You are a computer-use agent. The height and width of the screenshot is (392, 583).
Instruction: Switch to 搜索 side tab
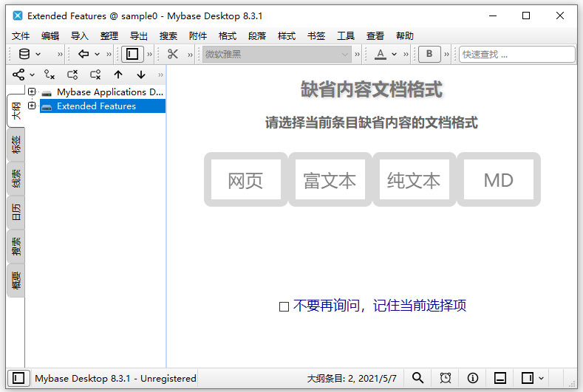pos(16,247)
